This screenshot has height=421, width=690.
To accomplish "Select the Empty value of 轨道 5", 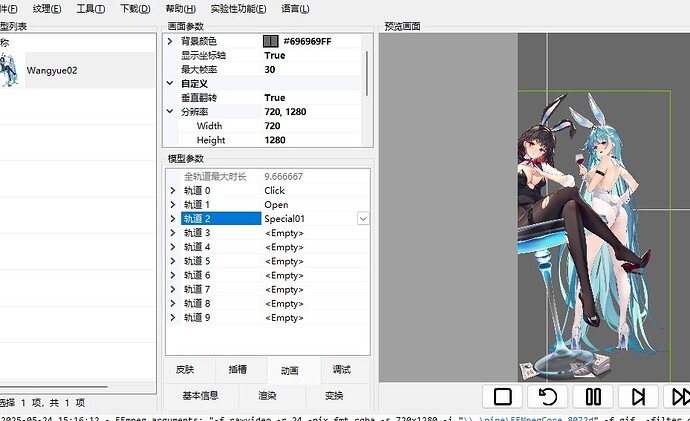I will [x=284, y=261].
